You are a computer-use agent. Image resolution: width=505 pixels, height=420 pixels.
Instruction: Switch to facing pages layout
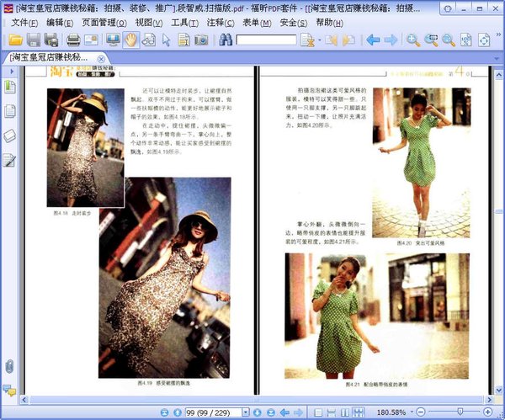(x=345, y=412)
